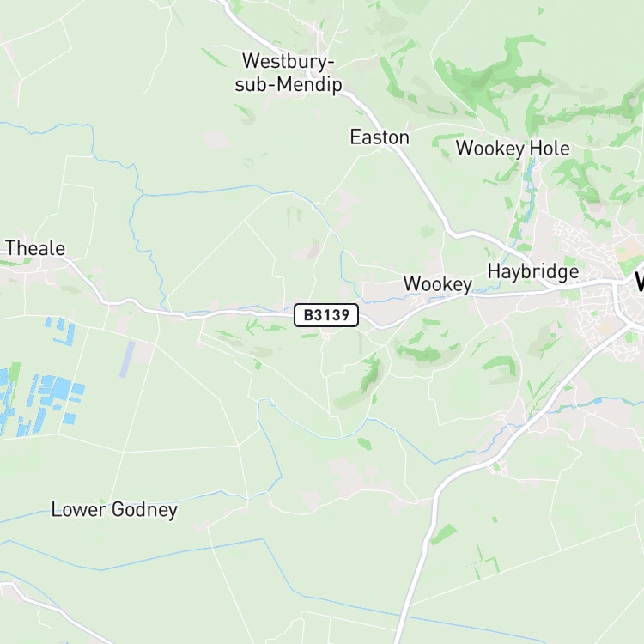This screenshot has height=644, width=644.
Task: Select the Wookey Hole label
Action: [513, 149]
